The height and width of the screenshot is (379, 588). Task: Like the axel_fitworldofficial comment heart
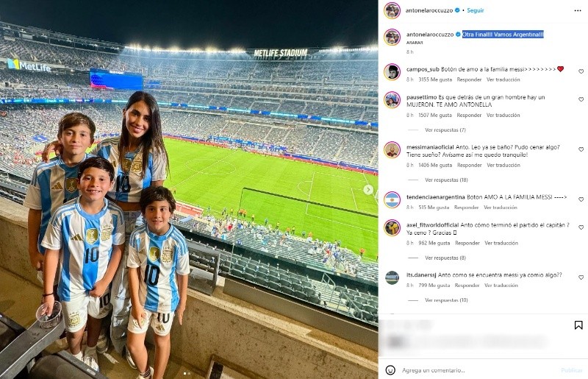(x=581, y=227)
